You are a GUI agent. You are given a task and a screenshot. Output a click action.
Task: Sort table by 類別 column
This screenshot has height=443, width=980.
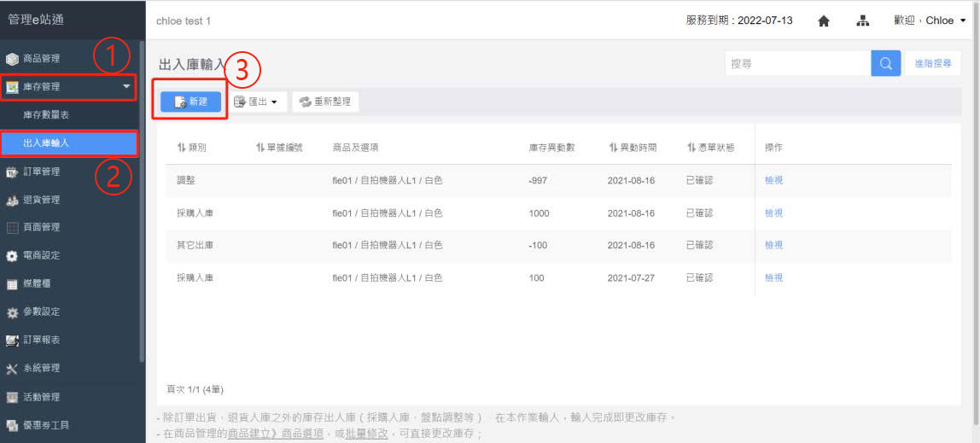191,148
